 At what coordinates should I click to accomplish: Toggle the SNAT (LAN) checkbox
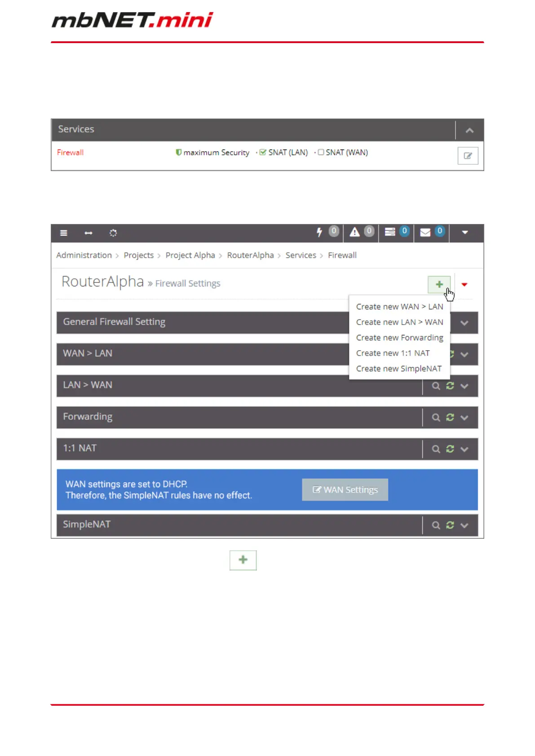click(263, 152)
